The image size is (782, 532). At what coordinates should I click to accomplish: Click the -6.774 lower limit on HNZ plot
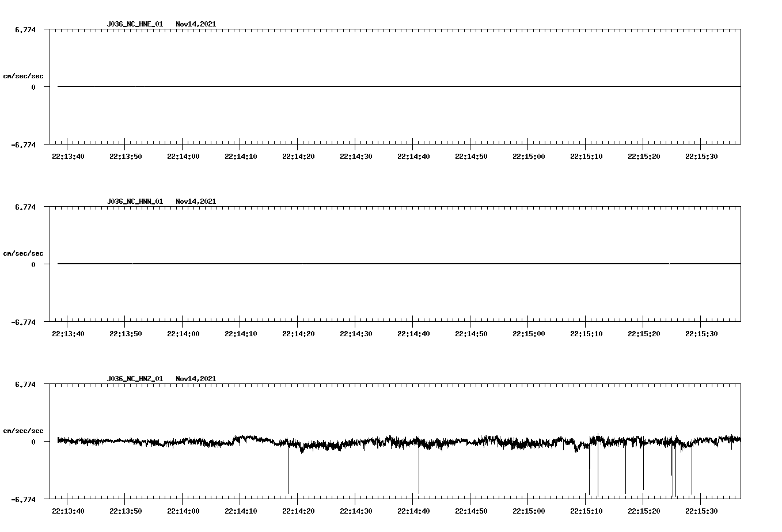[x=23, y=500]
